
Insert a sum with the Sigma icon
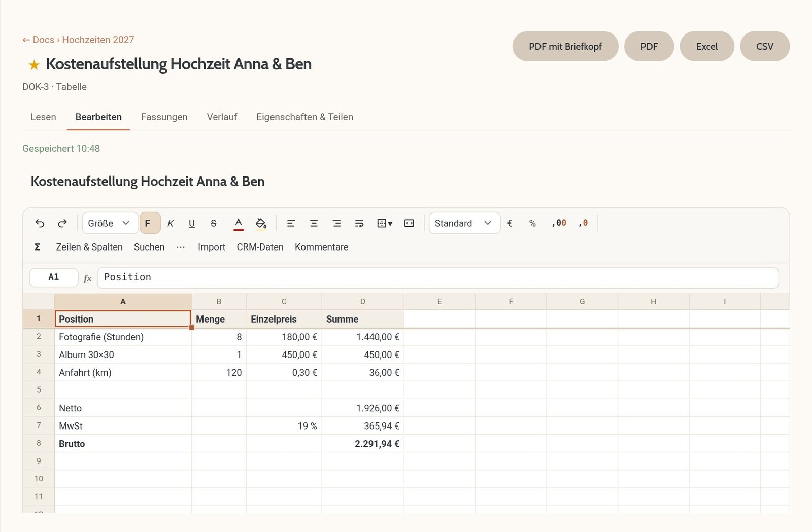[37, 247]
